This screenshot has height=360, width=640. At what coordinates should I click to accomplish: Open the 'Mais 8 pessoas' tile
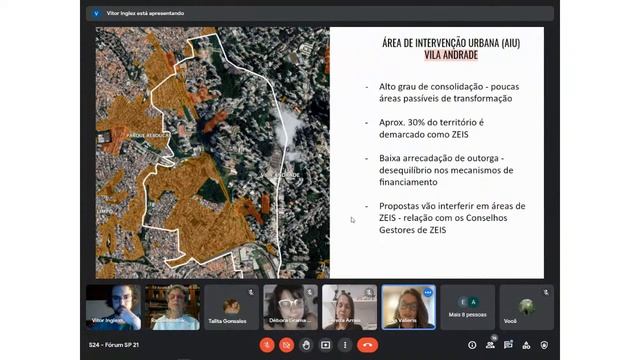pyautogui.click(x=467, y=307)
